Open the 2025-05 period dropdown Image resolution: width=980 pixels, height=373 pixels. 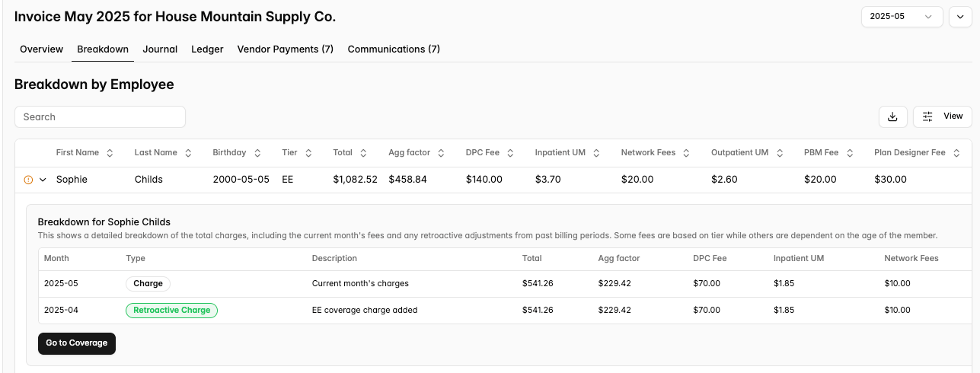[x=902, y=16]
